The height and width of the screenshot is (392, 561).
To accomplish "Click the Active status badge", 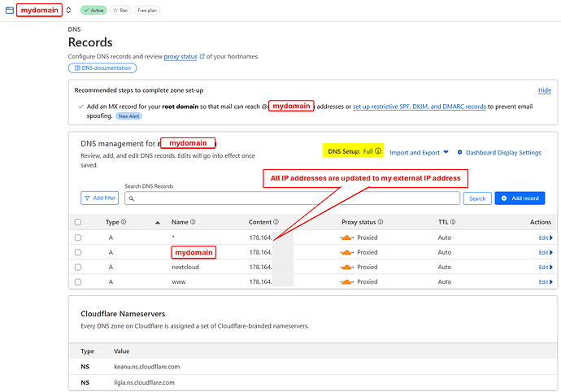I will [x=93, y=11].
